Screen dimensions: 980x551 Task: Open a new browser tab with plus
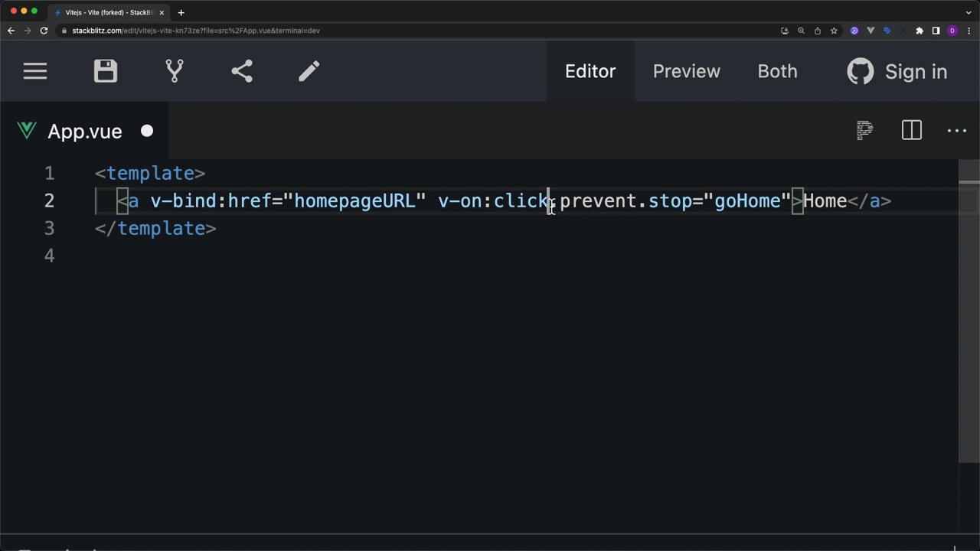click(181, 12)
